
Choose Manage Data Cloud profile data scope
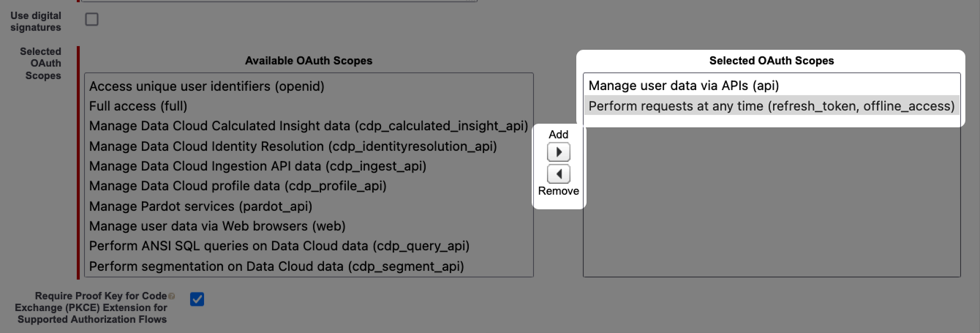coord(238,186)
